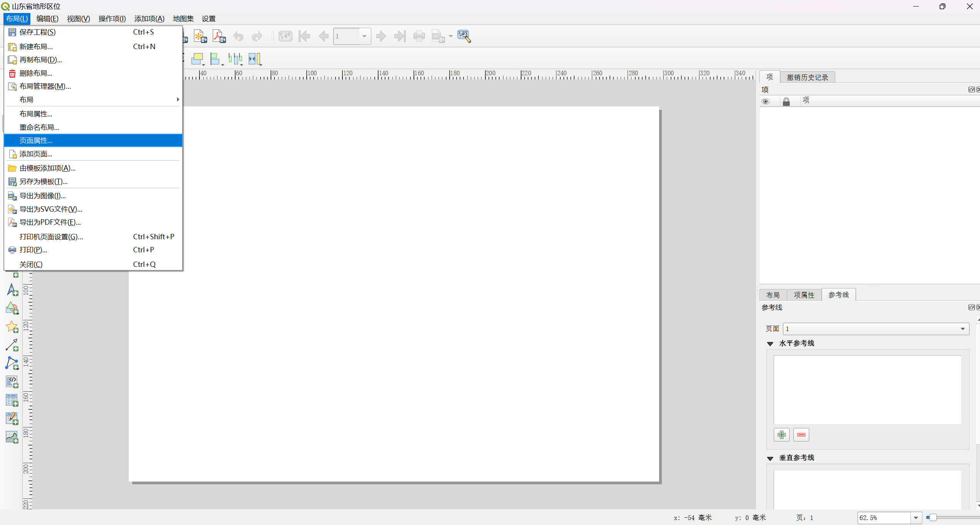980x525 pixels.
Task: Select the Add Arrow tool
Action: [12, 345]
